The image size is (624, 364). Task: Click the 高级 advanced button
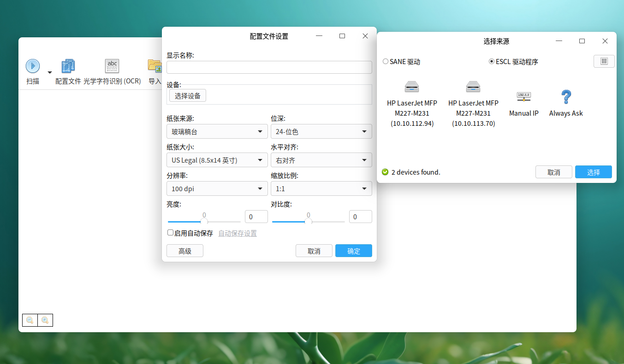tap(185, 251)
